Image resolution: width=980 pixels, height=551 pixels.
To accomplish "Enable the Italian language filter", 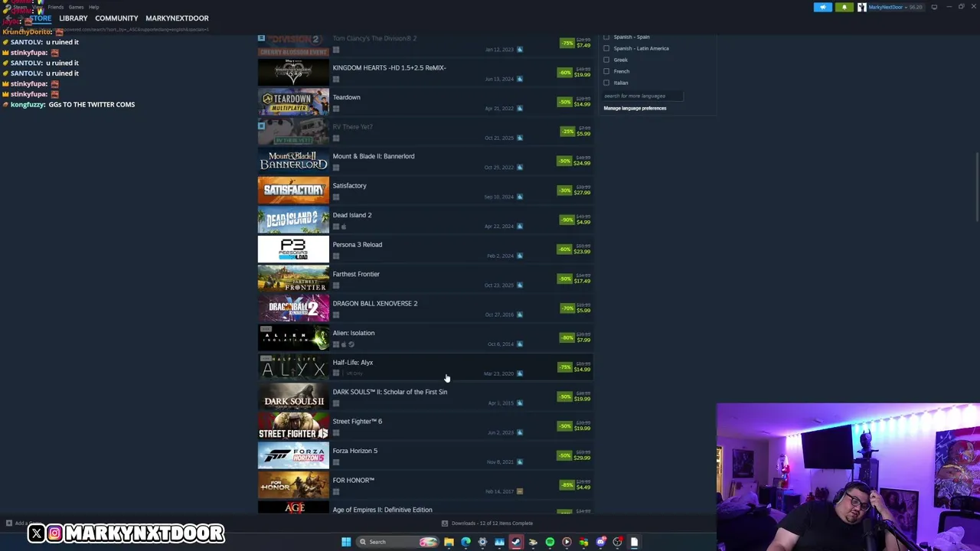I will (x=606, y=83).
